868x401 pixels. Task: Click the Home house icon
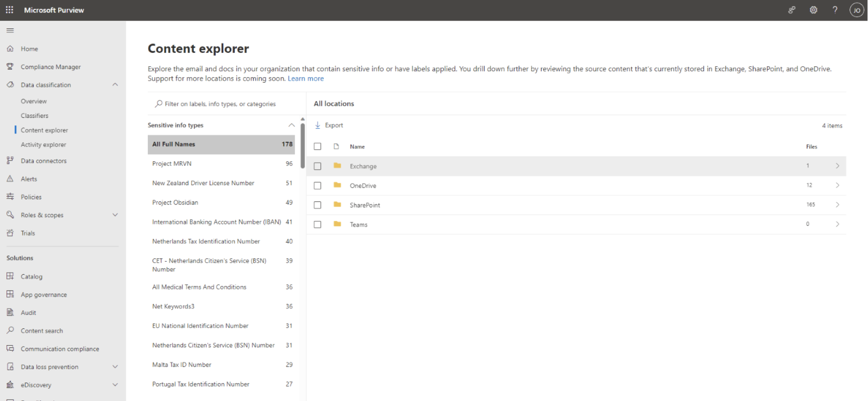[10, 49]
